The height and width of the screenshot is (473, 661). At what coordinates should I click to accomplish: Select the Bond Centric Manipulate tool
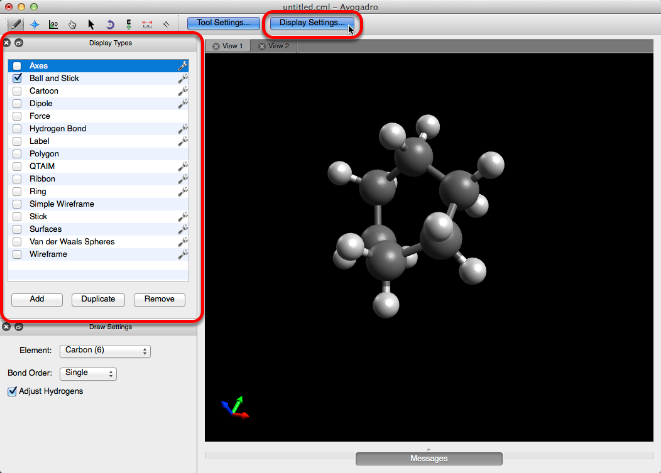tap(54, 22)
